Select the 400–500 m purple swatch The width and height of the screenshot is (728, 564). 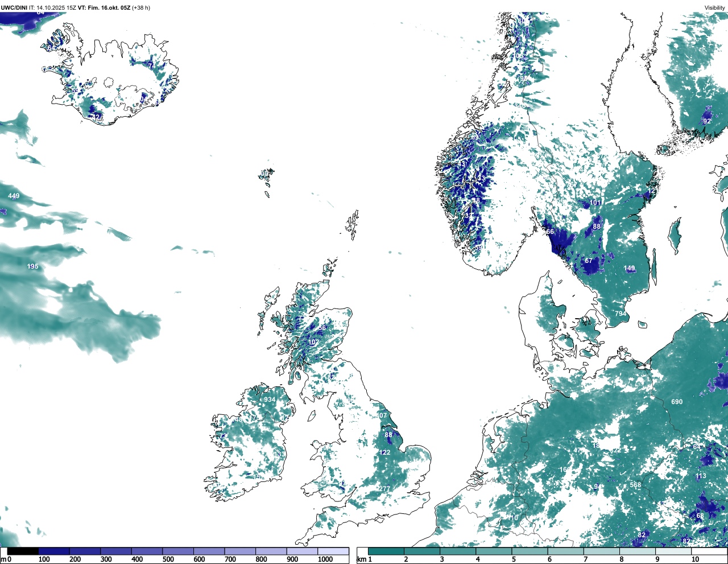(x=147, y=551)
